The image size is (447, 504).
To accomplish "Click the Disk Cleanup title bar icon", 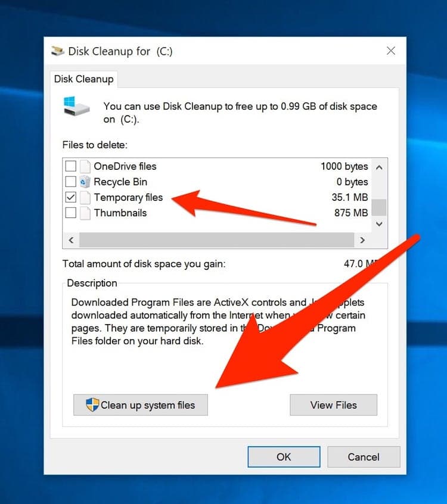I will click(58, 51).
